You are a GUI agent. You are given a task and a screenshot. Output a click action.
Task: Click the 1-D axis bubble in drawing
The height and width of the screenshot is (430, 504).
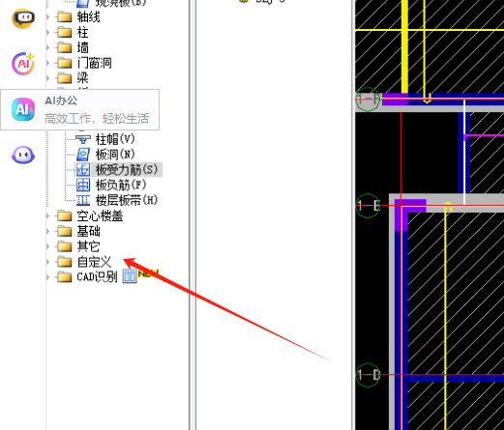[368, 375]
